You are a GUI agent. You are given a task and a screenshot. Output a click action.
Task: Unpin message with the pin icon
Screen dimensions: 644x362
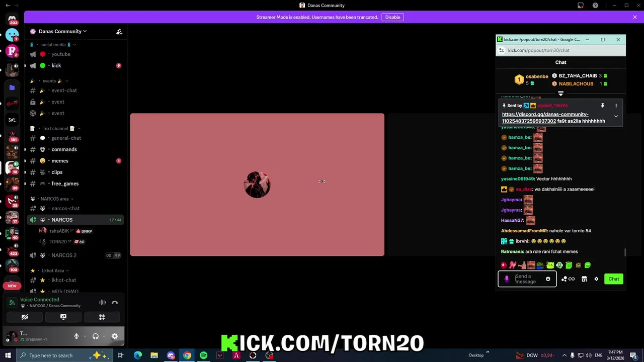[x=602, y=106]
